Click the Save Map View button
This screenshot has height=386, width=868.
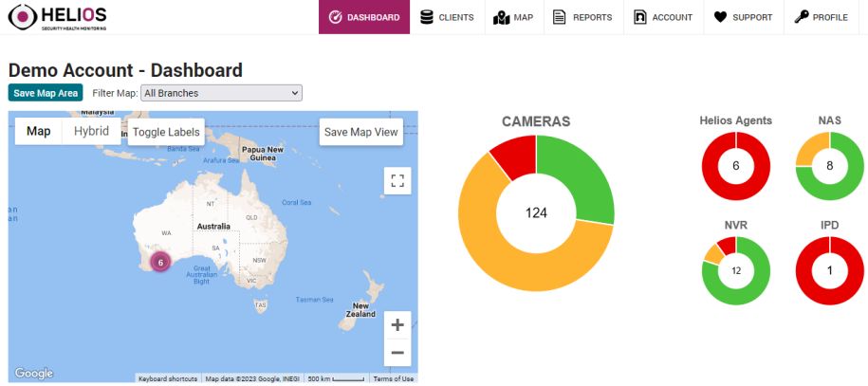click(x=360, y=132)
